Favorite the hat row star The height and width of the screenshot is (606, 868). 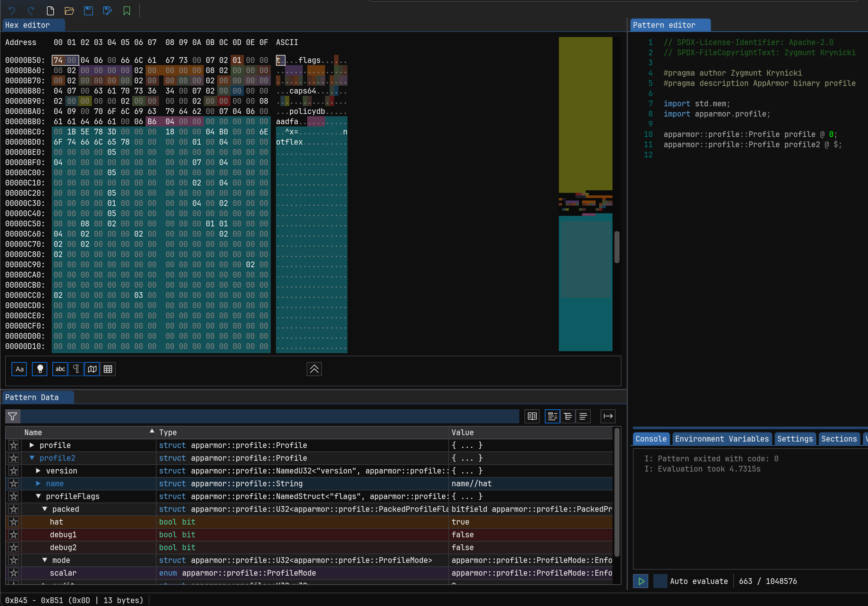(x=14, y=522)
